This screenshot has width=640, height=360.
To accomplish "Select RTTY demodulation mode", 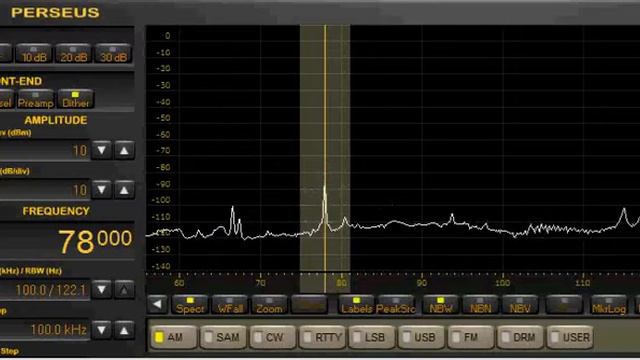I will tap(322, 337).
